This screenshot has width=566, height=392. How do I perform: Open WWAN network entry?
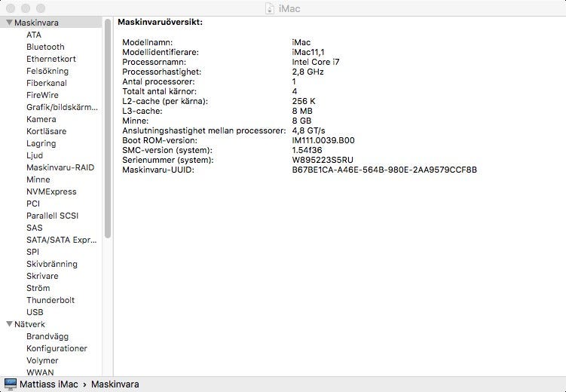[x=40, y=372]
